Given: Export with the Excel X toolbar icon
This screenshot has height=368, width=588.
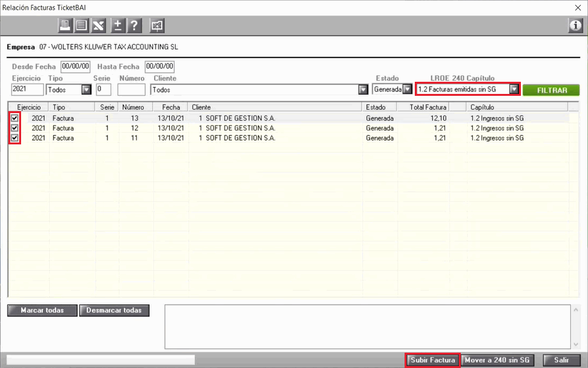Looking at the screenshot, I should [98, 26].
